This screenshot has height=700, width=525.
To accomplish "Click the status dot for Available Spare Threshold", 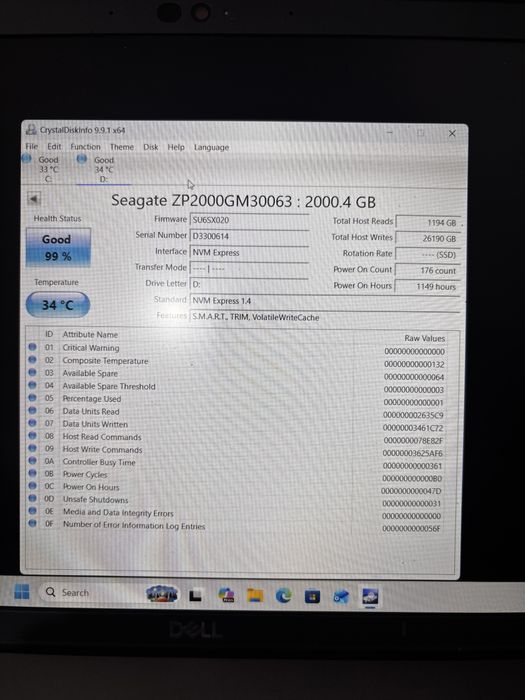I will (33, 385).
